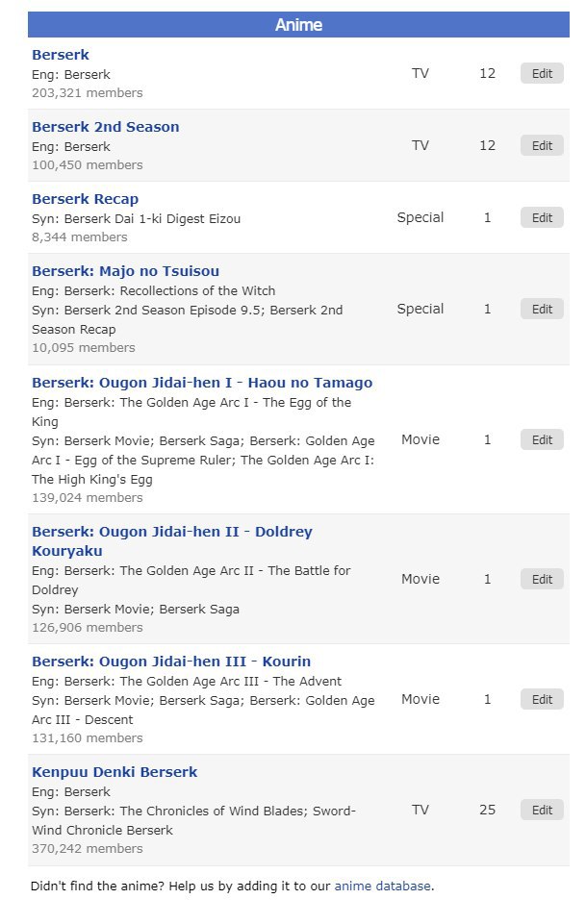Click the 370,242 members text

pos(88,849)
